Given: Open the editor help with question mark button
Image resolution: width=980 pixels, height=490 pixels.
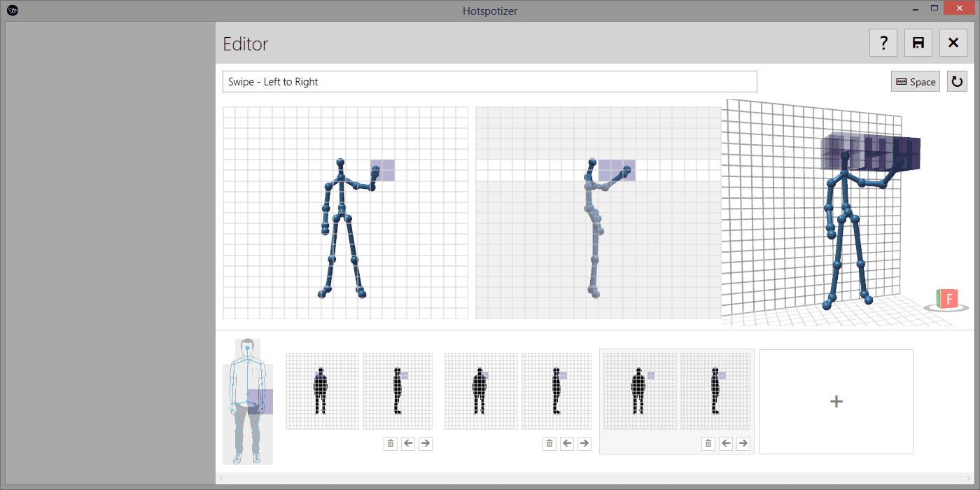Looking at the screenshot, I should (x=883, y=43).
